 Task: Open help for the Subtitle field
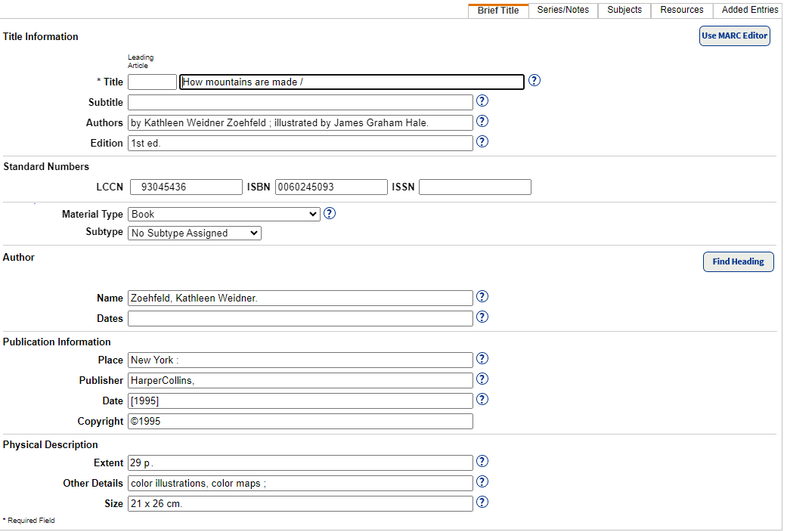pyautogui.click(x=482, y=101)
